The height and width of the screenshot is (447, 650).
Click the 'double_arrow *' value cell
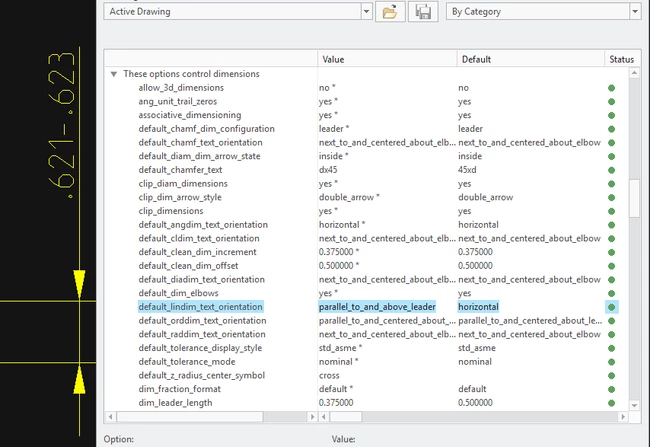coord(349,197)
